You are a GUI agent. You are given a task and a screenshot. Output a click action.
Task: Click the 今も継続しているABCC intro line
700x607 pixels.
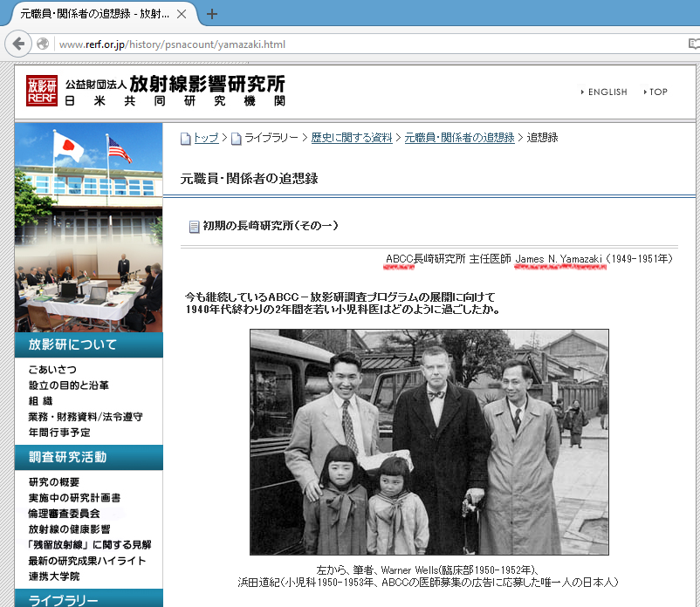click(x=340, y=297)
